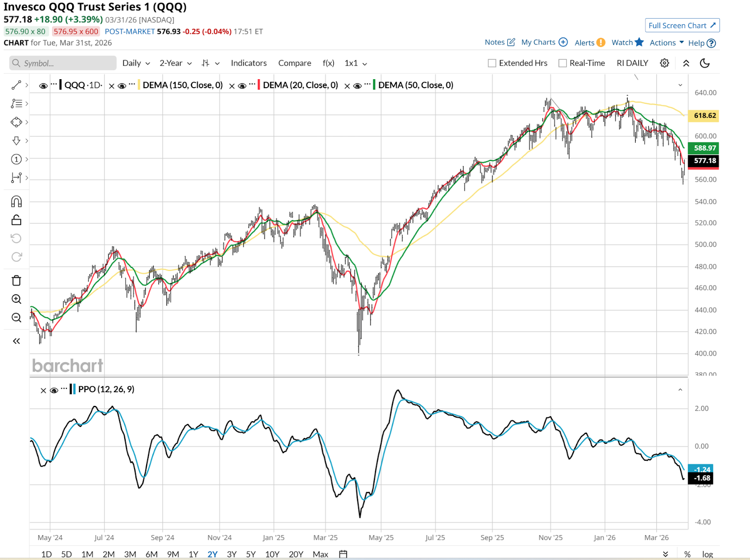
Task: Expand the 2-Year period dropdown
Action: coord(175,63)
